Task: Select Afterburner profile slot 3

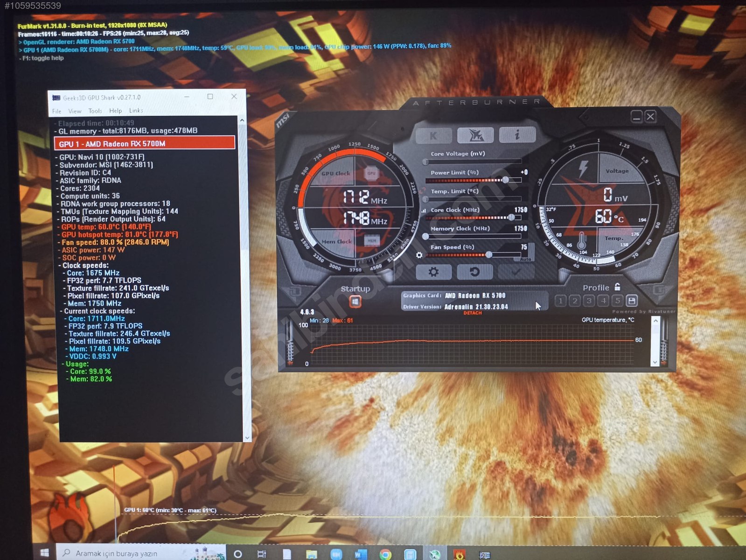Action: click(589, 301)
